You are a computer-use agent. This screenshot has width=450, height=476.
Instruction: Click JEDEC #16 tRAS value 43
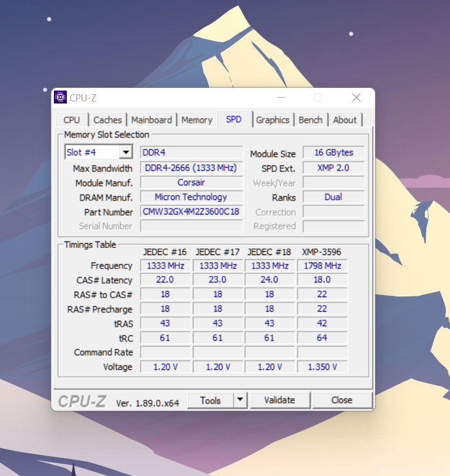(165, 323)
